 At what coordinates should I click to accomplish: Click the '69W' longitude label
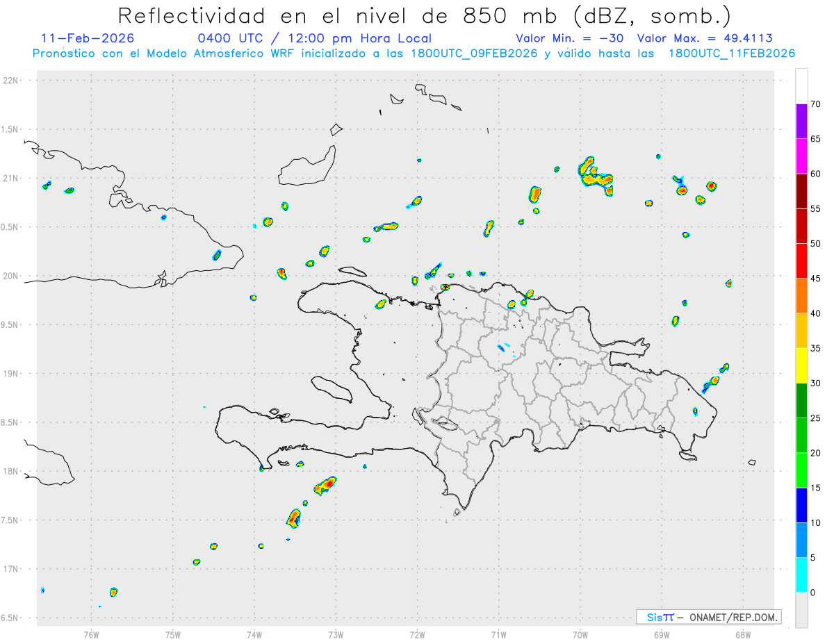[662, 634]
